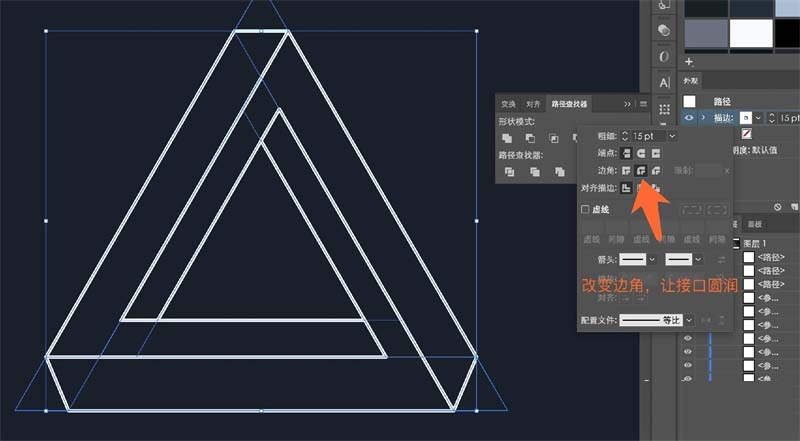Click the 路径 thumbnail in appearance panel
The width and height of the screenshot is (800, 441).
(x=689, y=102)
